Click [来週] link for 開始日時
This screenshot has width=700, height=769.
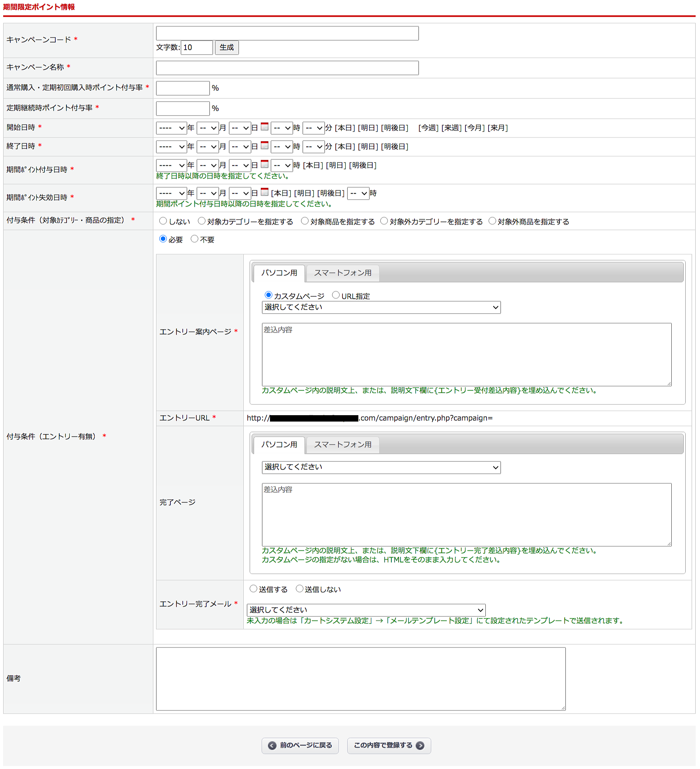pos(452,128)
